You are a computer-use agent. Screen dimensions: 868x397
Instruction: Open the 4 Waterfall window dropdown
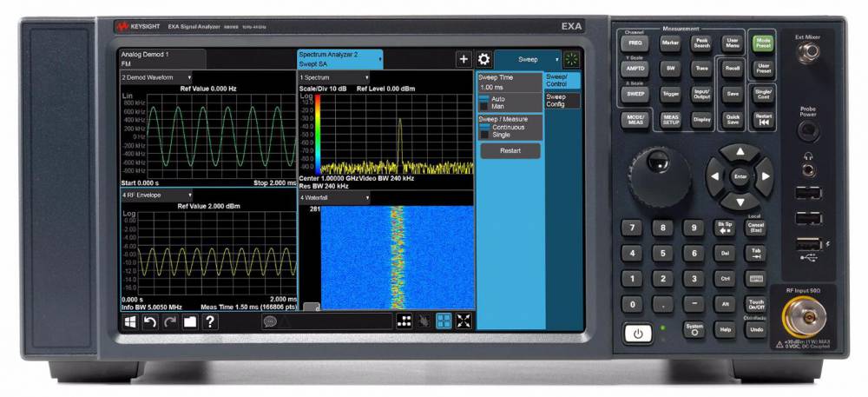point(334,198)
